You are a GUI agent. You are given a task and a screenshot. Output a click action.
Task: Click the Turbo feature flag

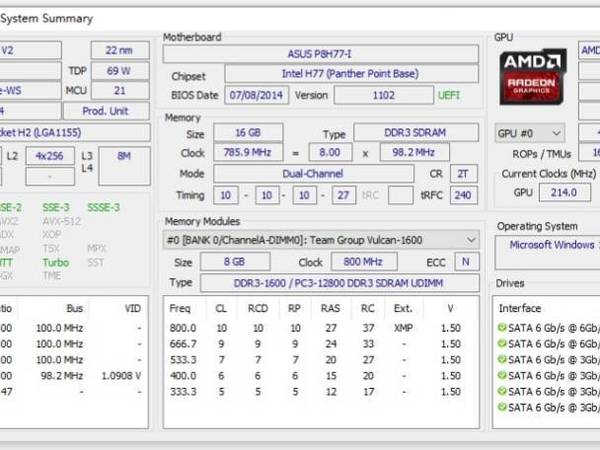pos(55,262)
